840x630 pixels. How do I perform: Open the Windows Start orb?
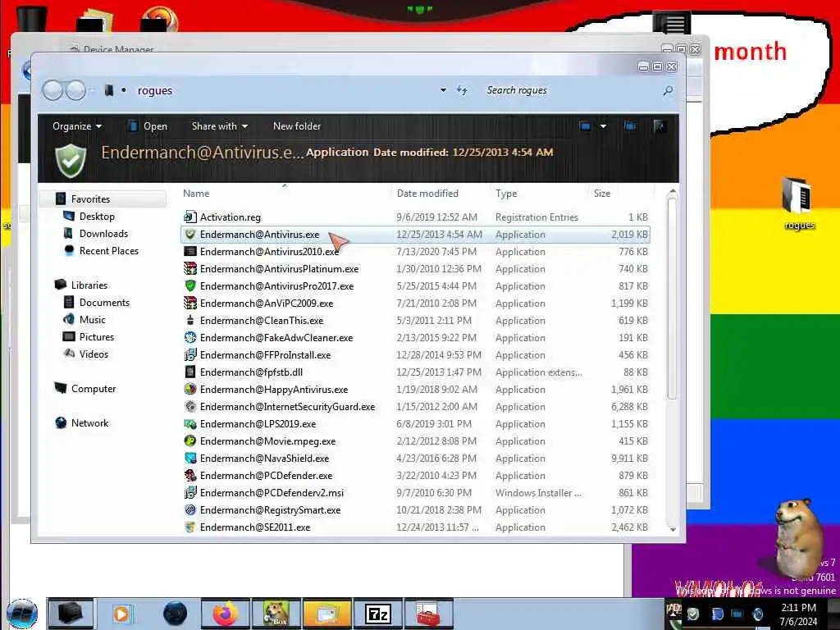[22, 614]
